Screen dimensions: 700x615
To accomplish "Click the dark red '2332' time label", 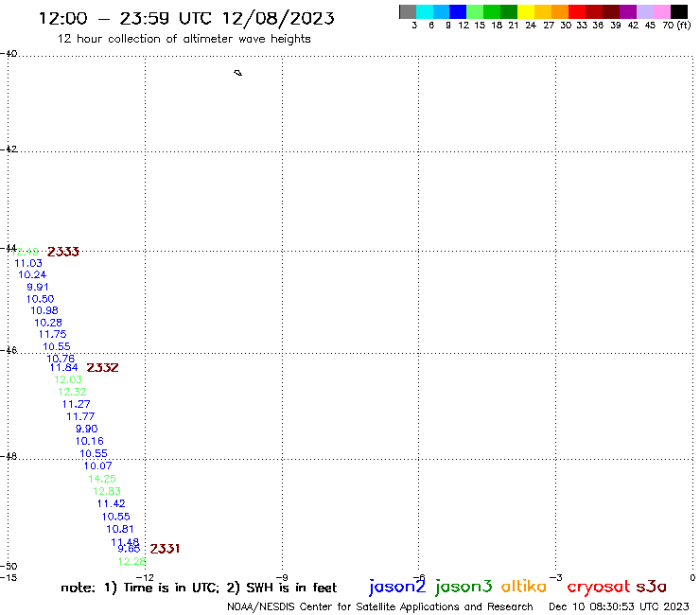I will point(103,367).
